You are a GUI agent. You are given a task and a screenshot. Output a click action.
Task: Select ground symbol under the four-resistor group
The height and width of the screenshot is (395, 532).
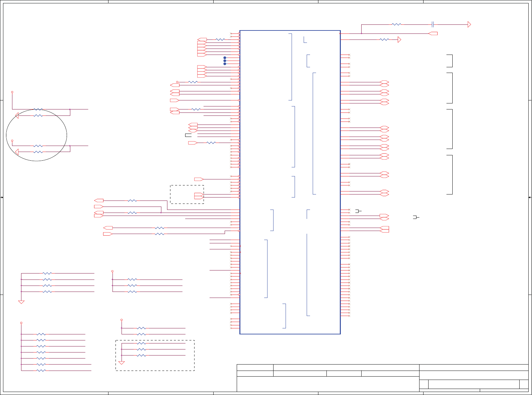(21, 302)
